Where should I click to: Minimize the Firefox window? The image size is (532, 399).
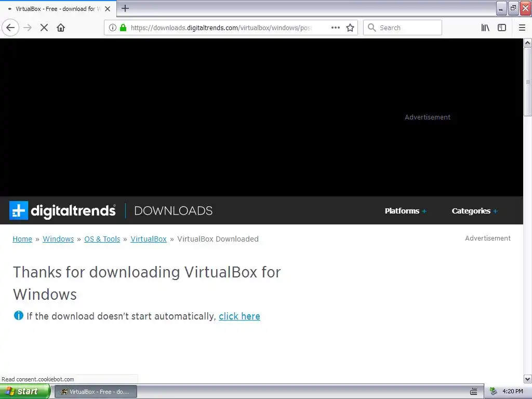[501, 8]
